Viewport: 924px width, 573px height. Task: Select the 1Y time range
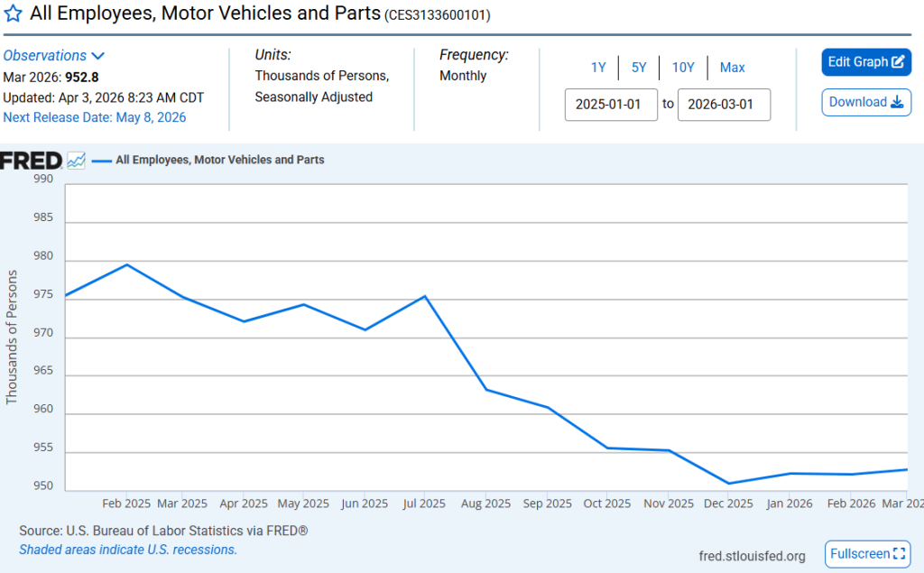click(598, 67)
